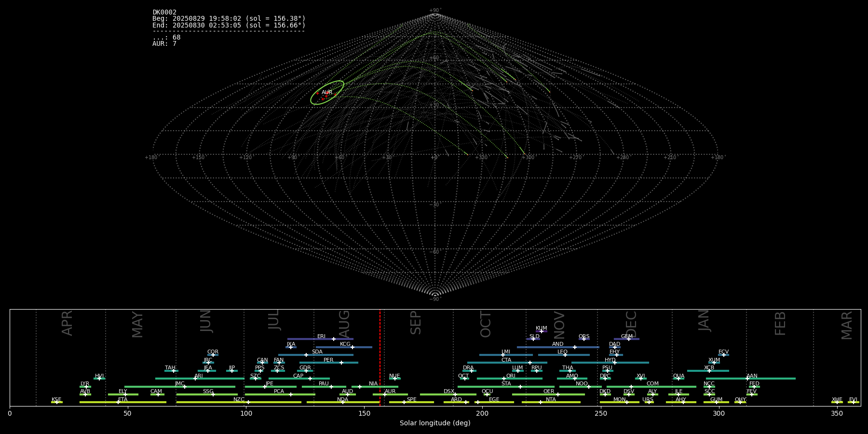Screen dimensions: 868x434
Task: Click the QUA shower peak cross
Action: [678, 379]
